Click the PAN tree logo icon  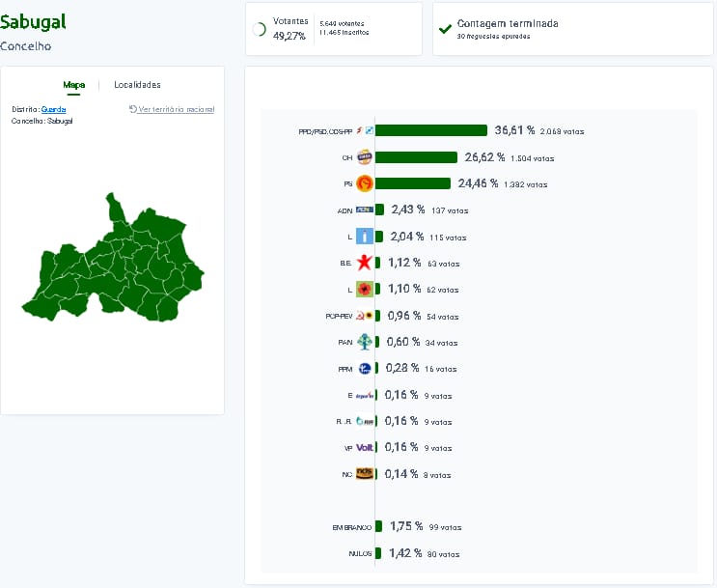tap(365, 342)
